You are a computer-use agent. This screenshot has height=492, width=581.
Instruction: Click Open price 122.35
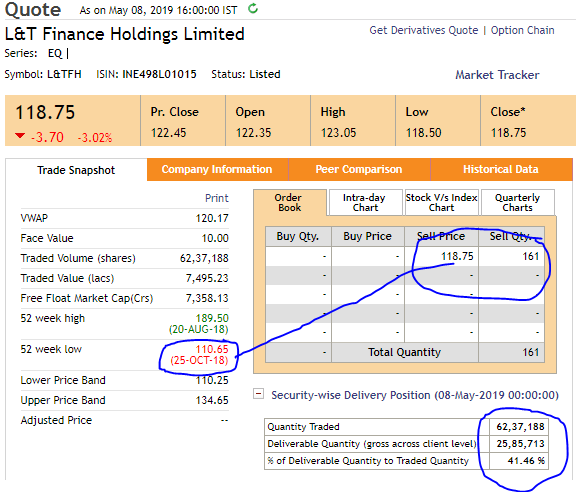253,133
